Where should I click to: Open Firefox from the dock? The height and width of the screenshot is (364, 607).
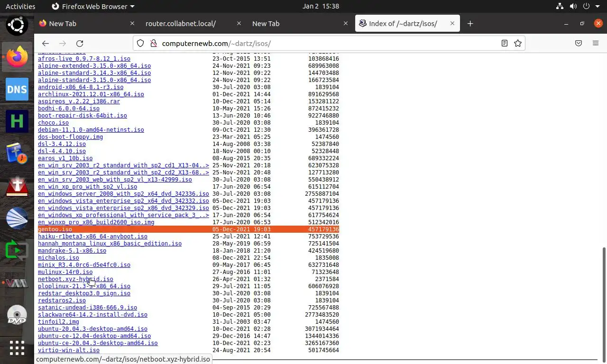(x=17, y=57)
